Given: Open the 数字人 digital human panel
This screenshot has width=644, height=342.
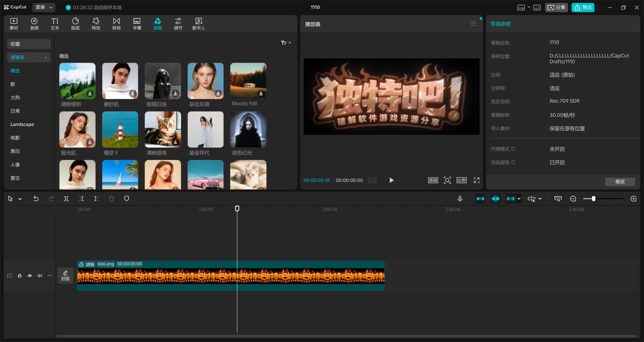Looking at the screenshot, I should click(199, 23).
